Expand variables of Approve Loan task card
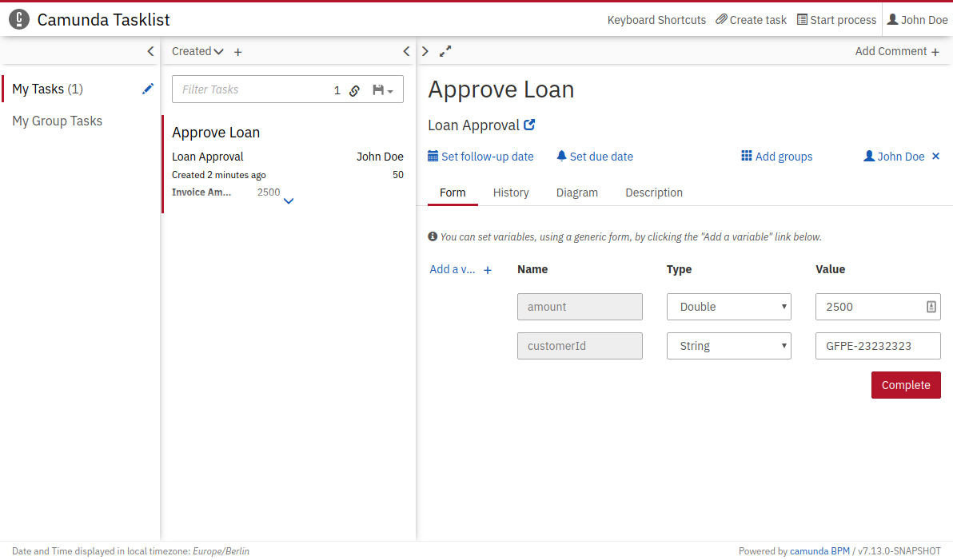 tap(289, 201)
